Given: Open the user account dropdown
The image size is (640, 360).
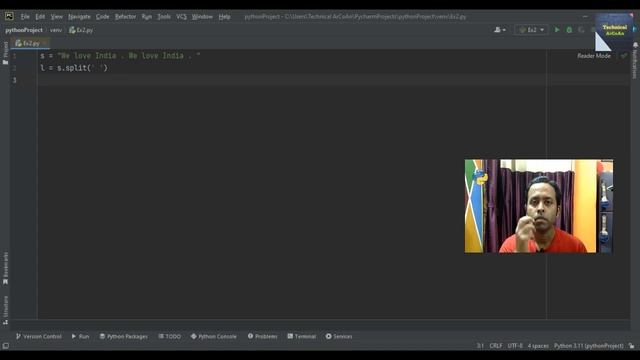Looking at the screenshot, I should pos(500,30).
